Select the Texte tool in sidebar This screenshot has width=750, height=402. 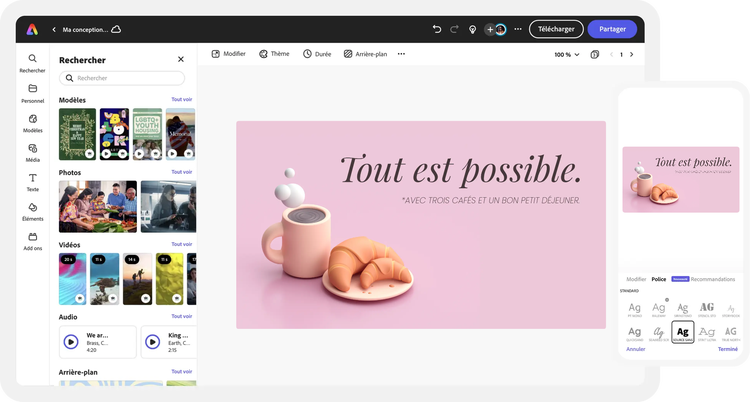tap(33, 182)
